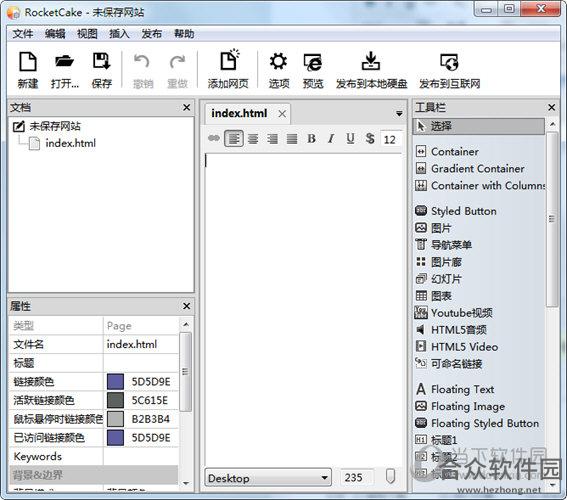Click the 鼠标悬停时链接颜色 color swatch

(115, 419)
